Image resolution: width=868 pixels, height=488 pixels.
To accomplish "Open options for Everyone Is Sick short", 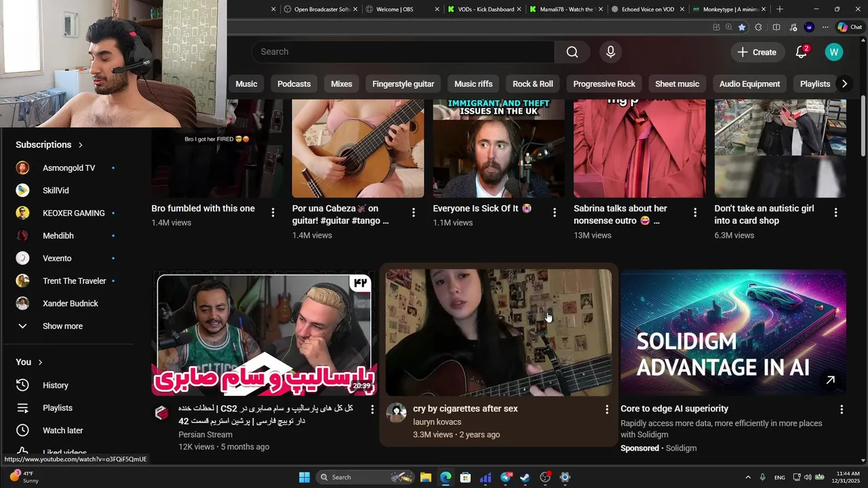I will click(554, 213).
